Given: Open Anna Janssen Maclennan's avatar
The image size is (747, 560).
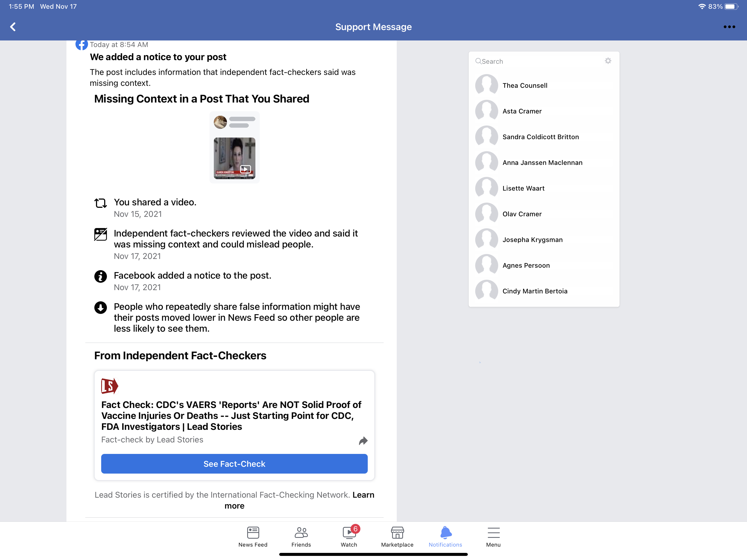Looking at the screenshot, I should [x=486, y=162].
